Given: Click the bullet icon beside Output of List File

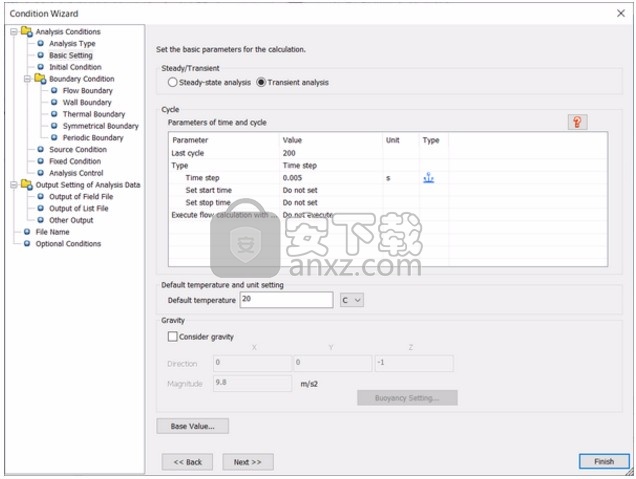Looking at the screenshot, I should tap(41, 208).
